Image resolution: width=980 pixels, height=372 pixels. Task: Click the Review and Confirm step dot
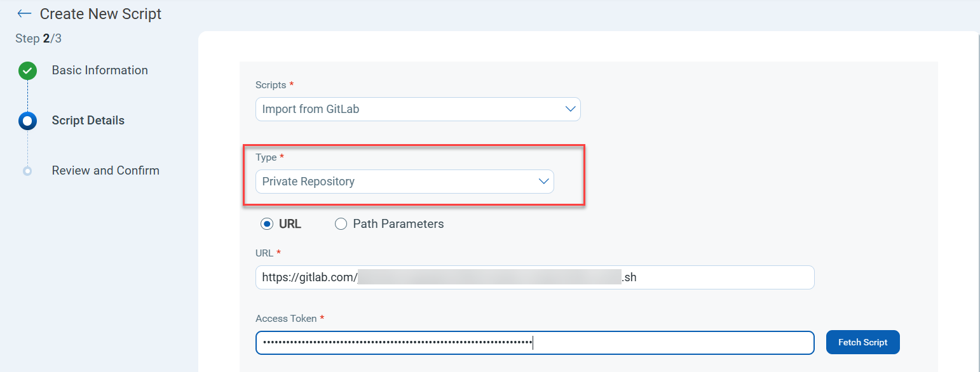(x=27, y=171)
